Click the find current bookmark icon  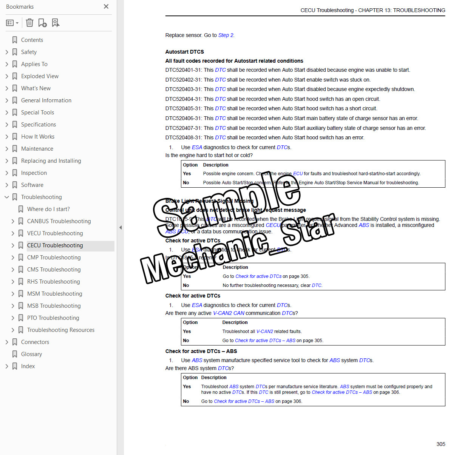pyautogui.click(x=56, y=23)
